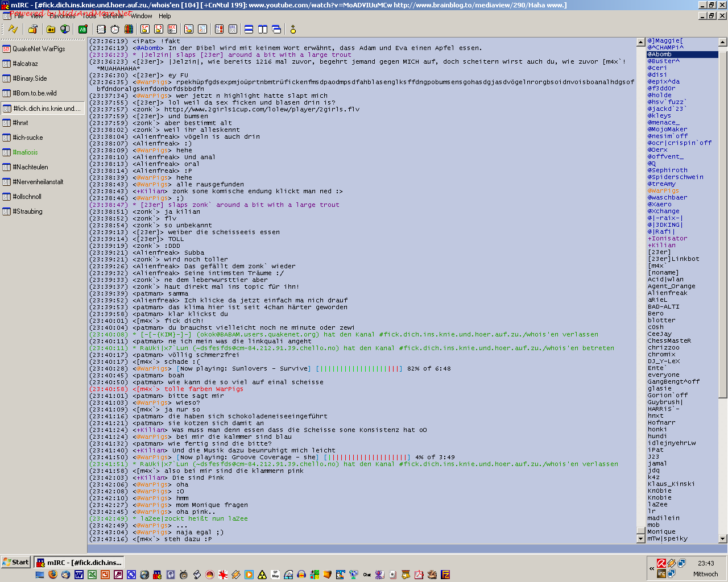Click the Connect lightning bolt toolbar icon
The width and height of the screenshot is (728, 582).
[13, 29]
